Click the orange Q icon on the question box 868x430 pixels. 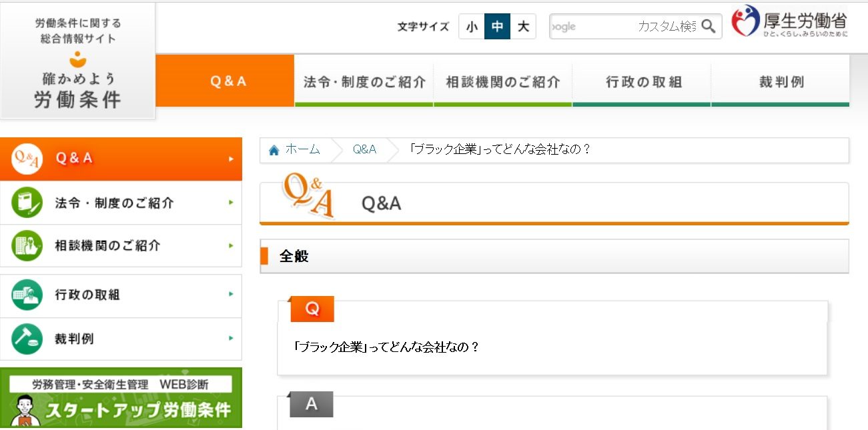(x=312, y=309)
